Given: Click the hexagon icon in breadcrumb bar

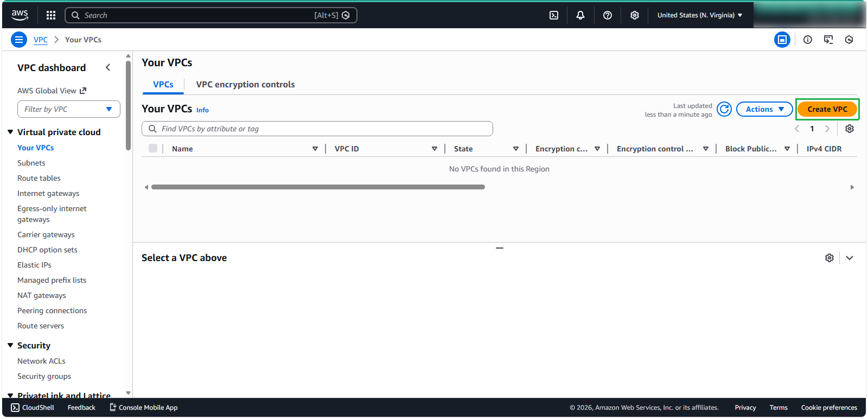Looking at the screenshot, I should click(849, 40).
